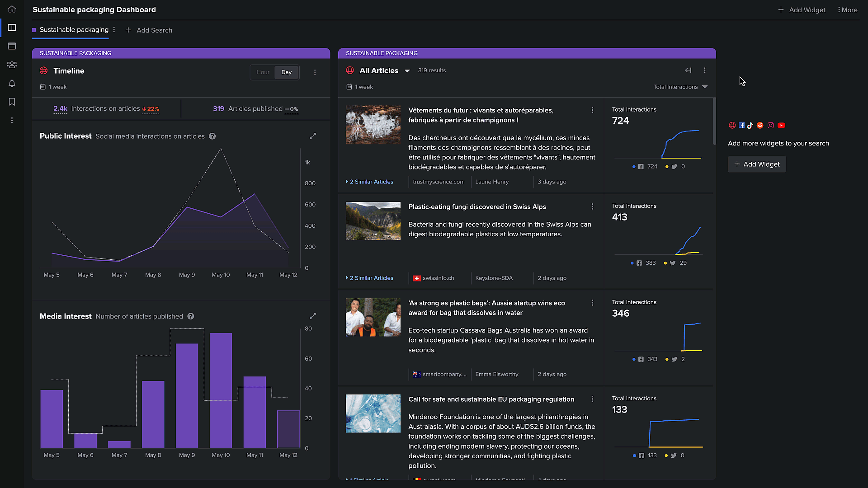868x488 pixels.
Task: Click All Articles 1 week date range
Action: [360, 87]
